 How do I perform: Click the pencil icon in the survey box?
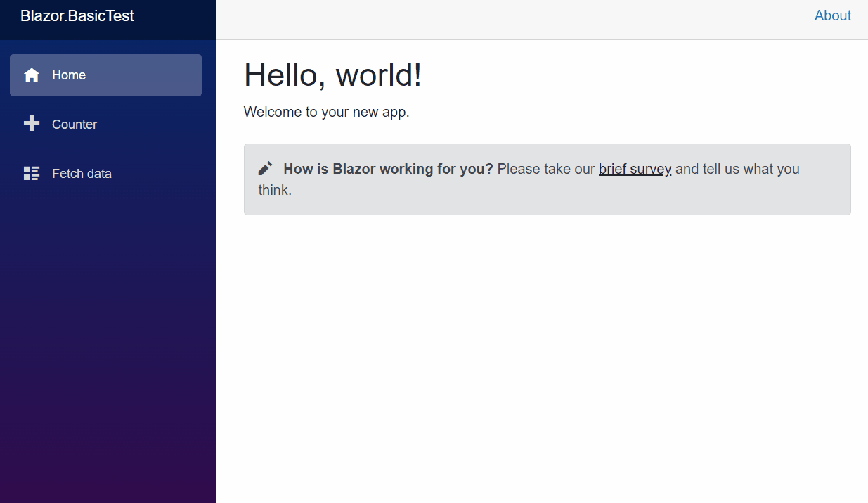click(x=265, y=168)
